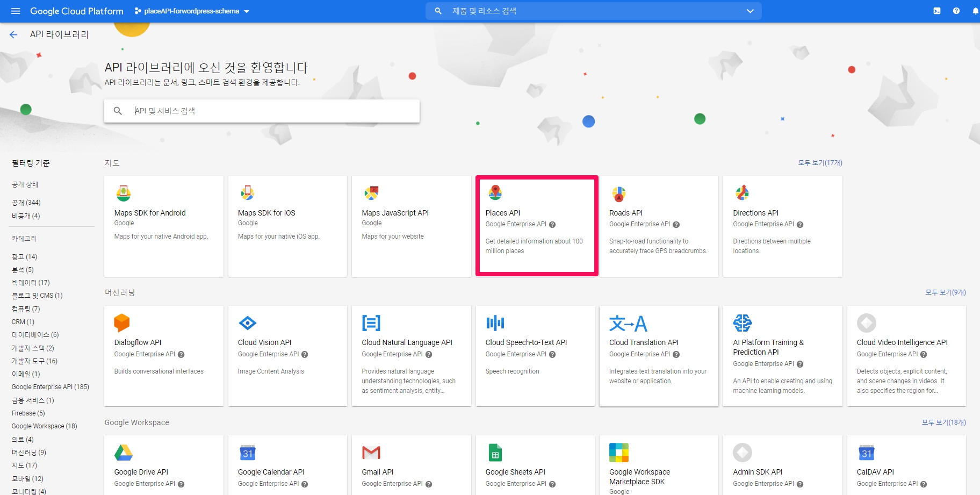Filter by 데이터베이스 (6) category
Screen dimensions: 980x495
[x=35, y=335]
